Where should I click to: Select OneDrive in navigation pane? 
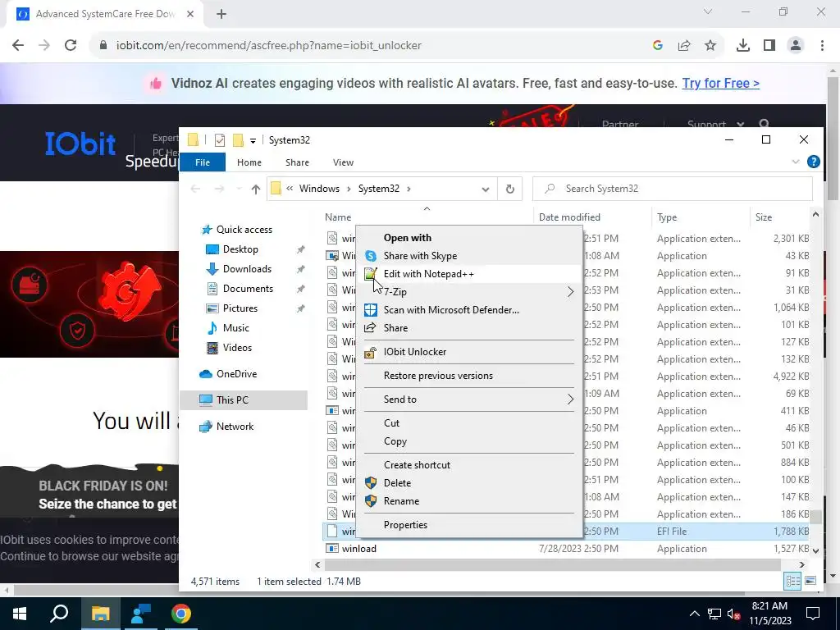point(236,374)
